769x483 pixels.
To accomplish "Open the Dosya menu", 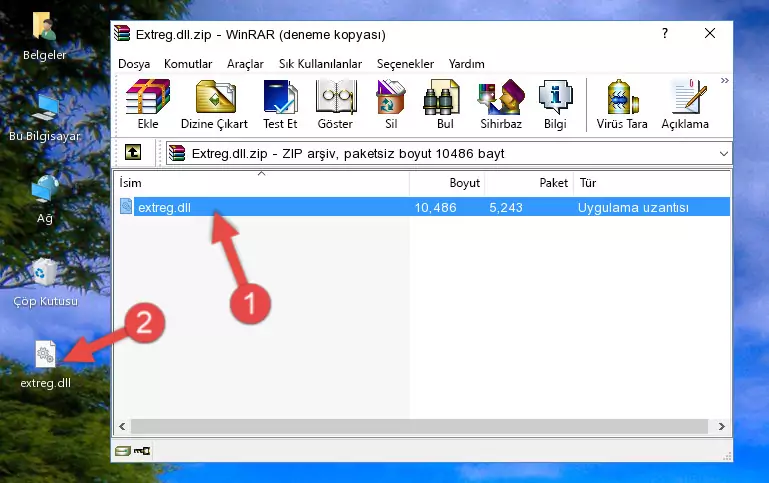I will coord(134,64).
